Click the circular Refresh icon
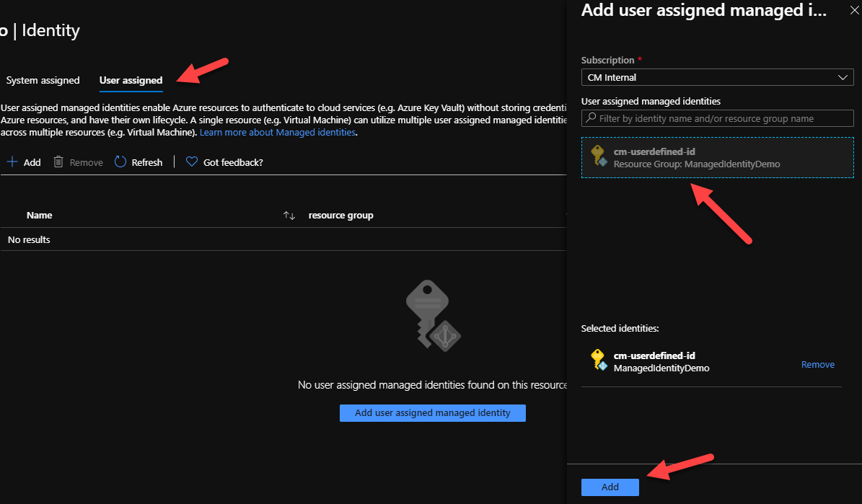862x504 pixels. [120, 162]
